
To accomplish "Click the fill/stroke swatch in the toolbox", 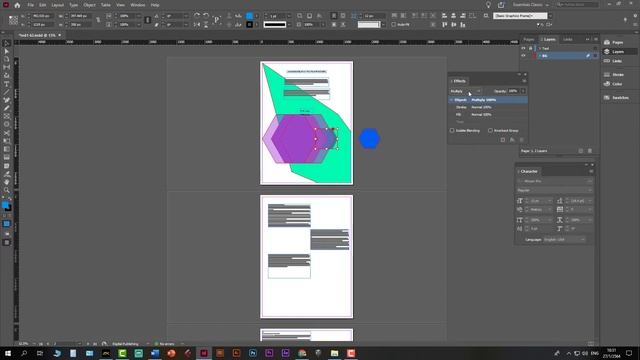I will click(x=6, y=206).
